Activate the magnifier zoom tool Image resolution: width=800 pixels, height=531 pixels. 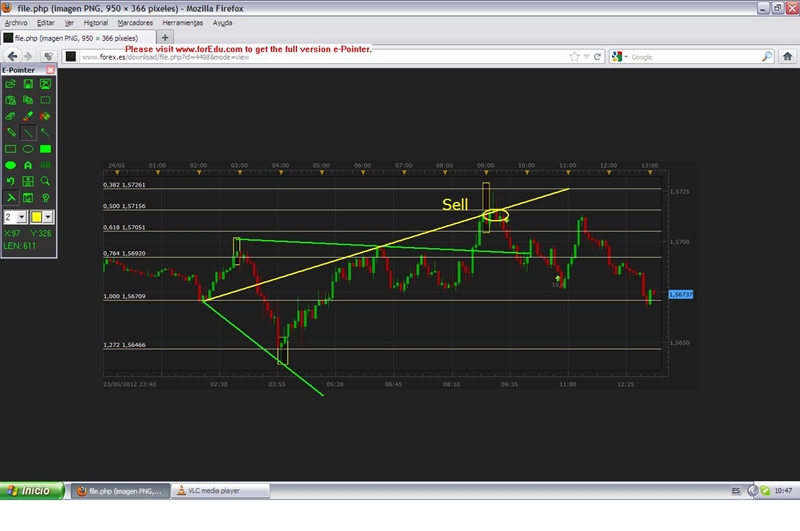click(x=45, y=181)
